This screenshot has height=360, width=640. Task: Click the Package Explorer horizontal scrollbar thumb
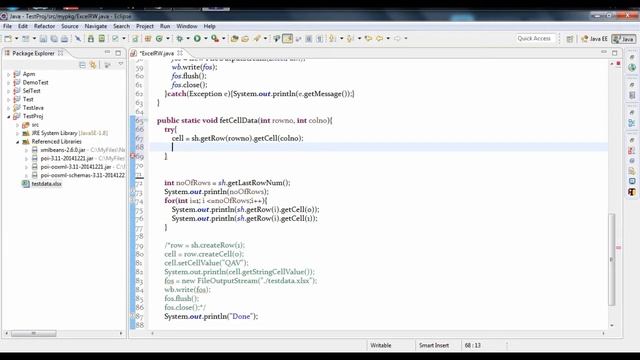tap(33, 333)
